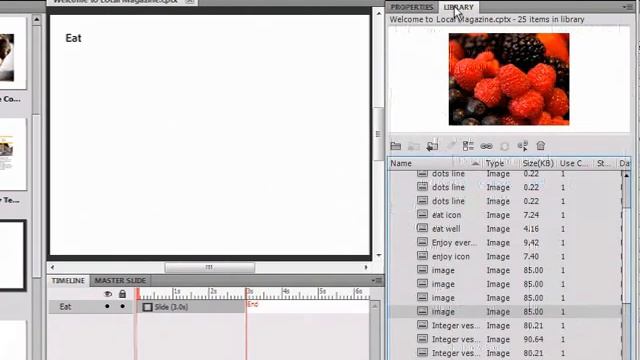Click the stage scroll left arrow

[x=52, y=267]
